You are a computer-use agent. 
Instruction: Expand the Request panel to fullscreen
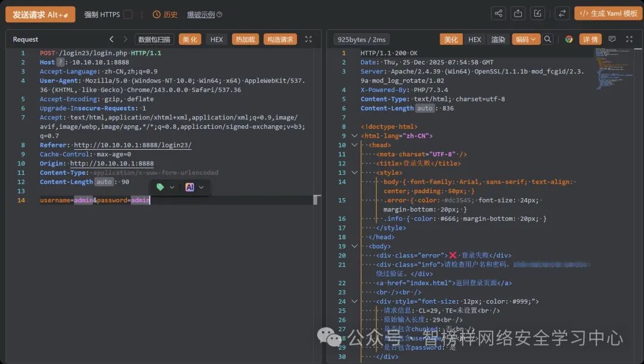[x=308, y=39]
